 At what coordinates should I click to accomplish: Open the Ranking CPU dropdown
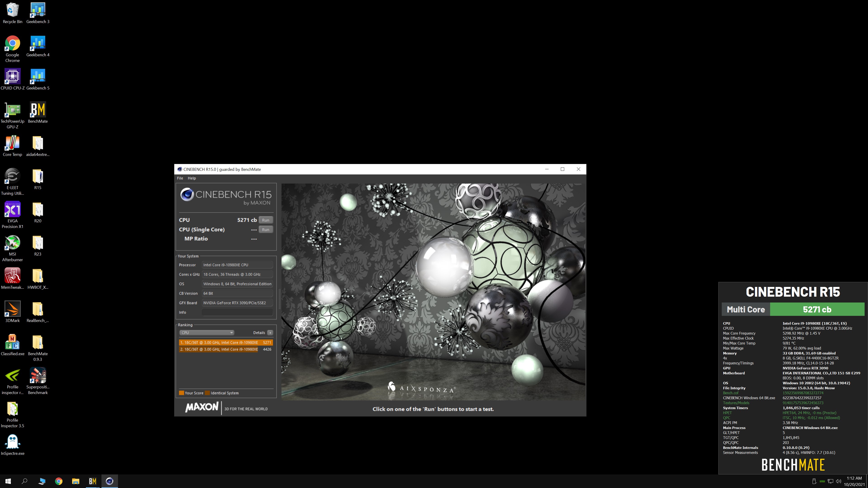[x=207, y=333]
